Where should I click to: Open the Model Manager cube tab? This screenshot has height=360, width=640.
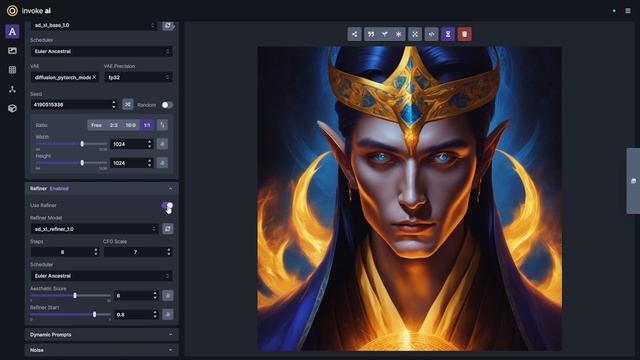click(12, 108)
